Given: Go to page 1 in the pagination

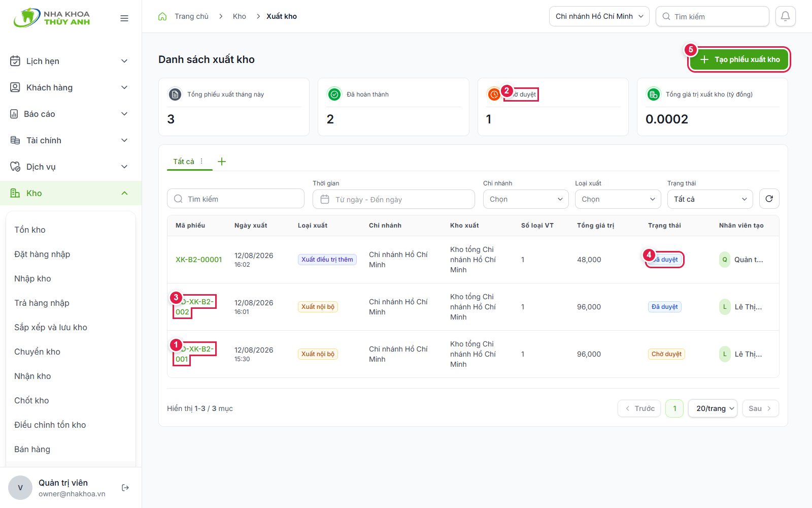Looking at the screenshot, I should 674,408.
